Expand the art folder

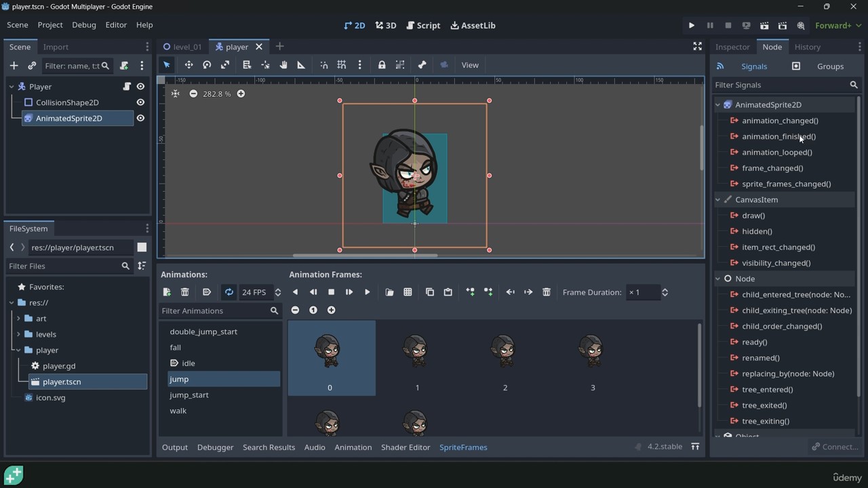18,319
